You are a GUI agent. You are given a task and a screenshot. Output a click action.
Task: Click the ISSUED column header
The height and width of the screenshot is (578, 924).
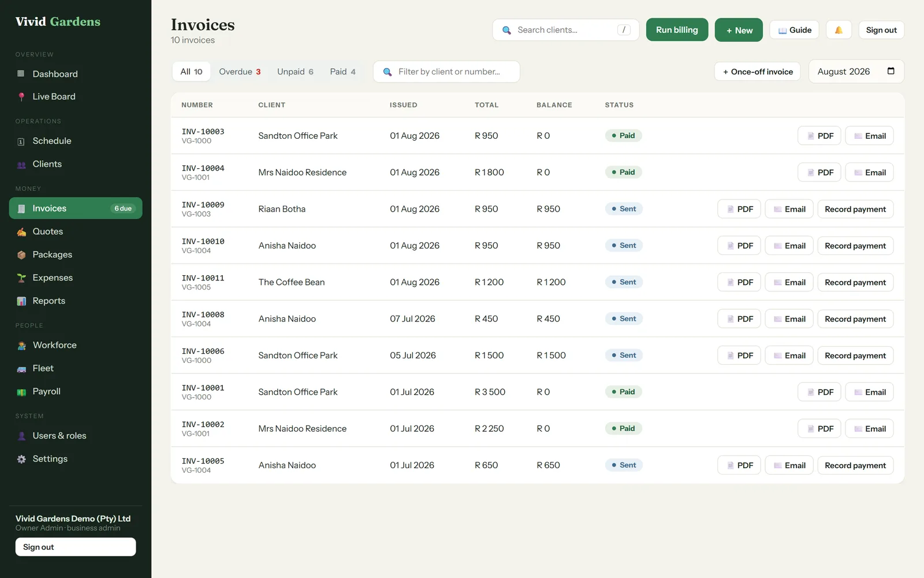pyautogui.click(x=403, y=105)
